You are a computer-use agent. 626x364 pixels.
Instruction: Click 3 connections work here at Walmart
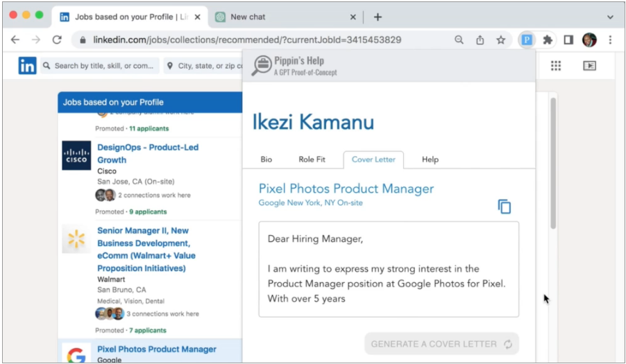[162, 314]
